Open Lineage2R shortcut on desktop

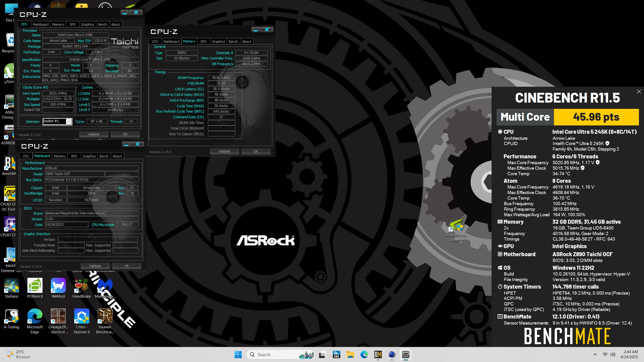(58, 321)
